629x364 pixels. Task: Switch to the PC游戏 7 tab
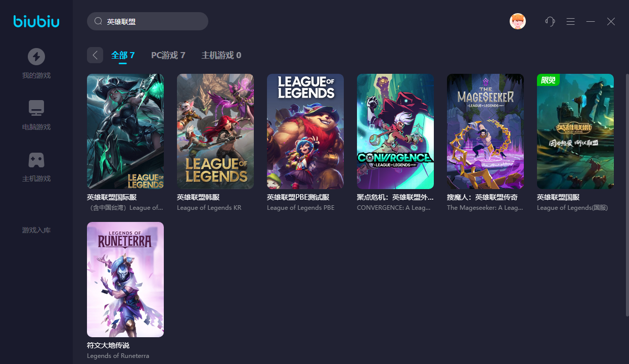[168, 56]
